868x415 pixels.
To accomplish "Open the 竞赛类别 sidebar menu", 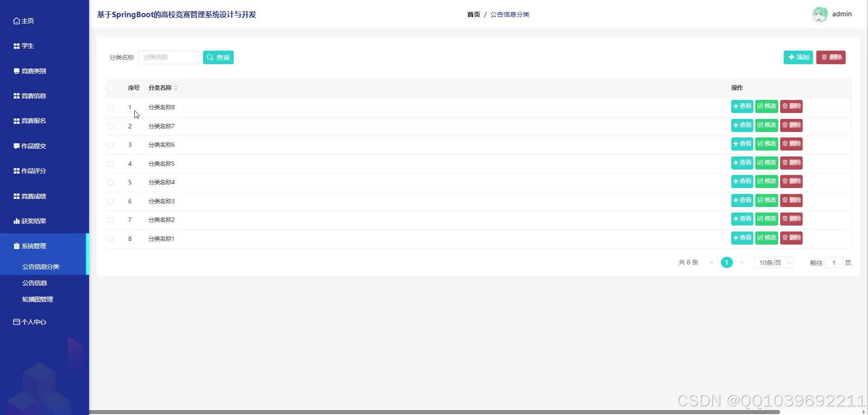I will 30,71.
